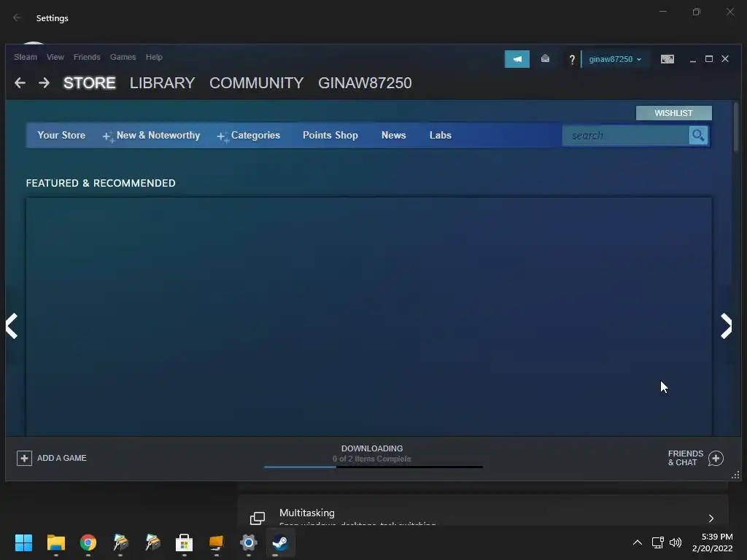Click the WISHLIST button

(673, 113)
